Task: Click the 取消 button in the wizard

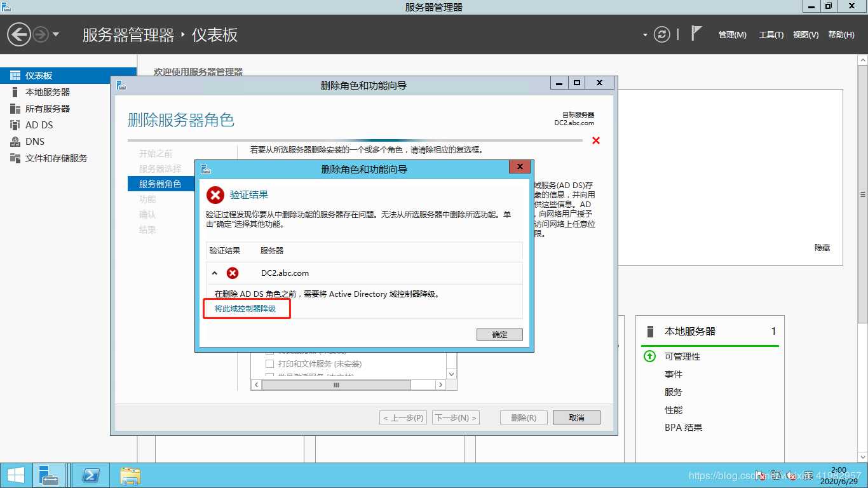Action: click(x=576, y=417)
